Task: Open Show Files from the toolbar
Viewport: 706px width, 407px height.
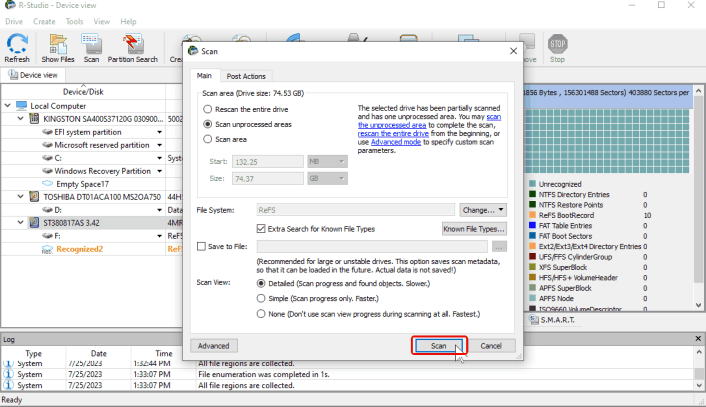Action: (58, 44)
